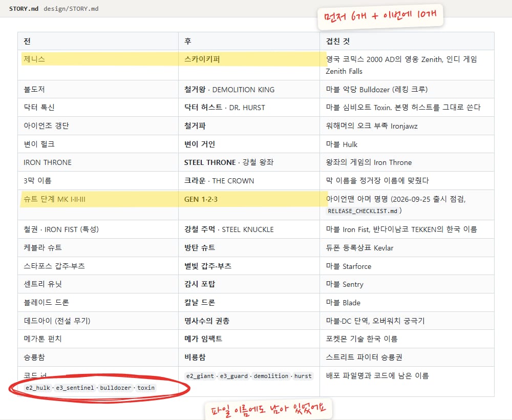Select the 철권 · IRON FIST (특성) cell
The image size is (512, 420).
click(98, 229)
